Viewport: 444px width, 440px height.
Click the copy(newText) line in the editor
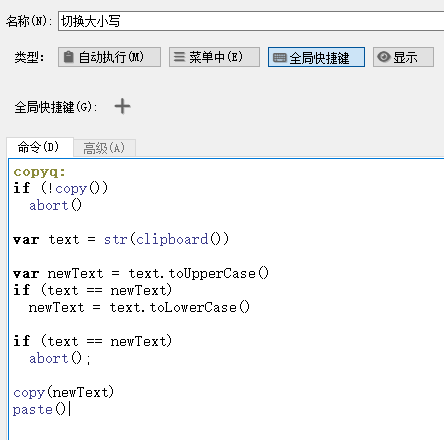[63, 393]
